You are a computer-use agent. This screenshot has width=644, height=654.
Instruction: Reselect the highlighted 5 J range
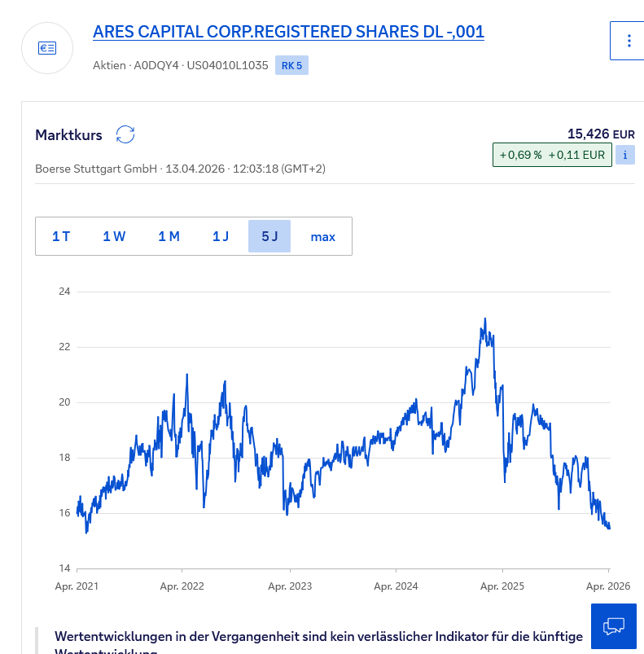pos(269,236)
